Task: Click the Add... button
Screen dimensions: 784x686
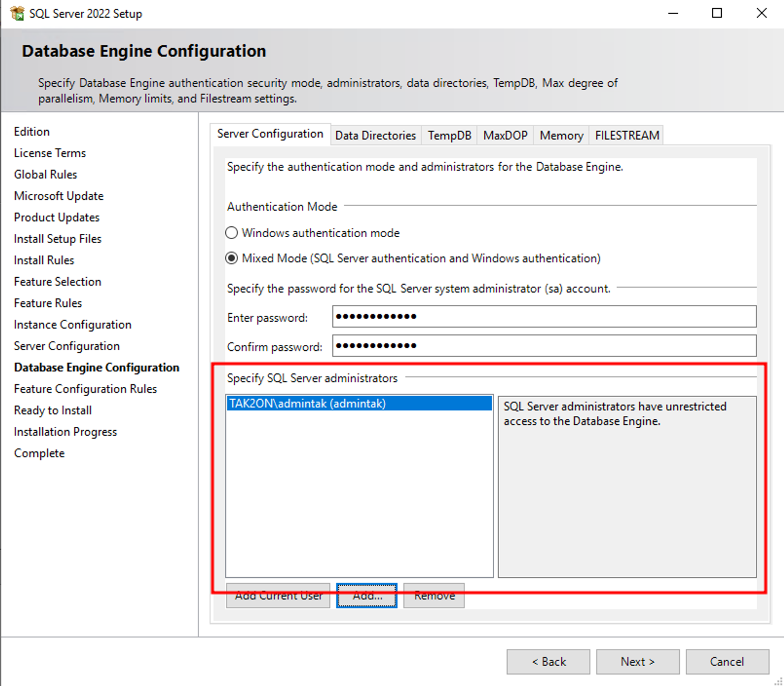Action: (x=367, y=596)
